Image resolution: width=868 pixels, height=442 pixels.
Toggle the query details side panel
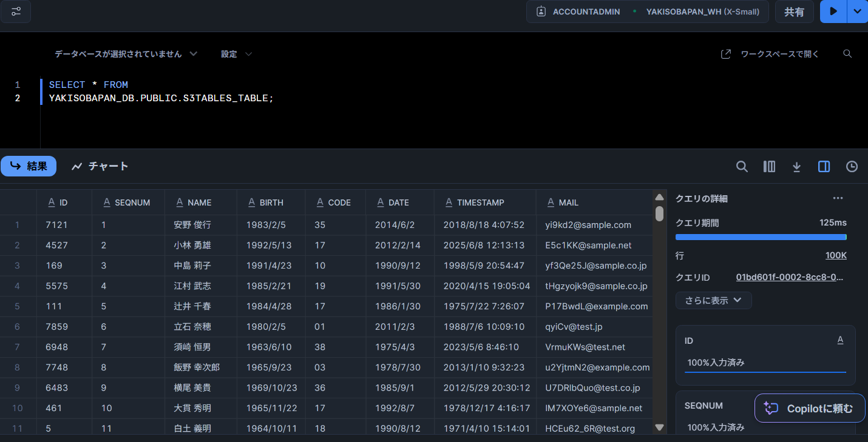824,166
